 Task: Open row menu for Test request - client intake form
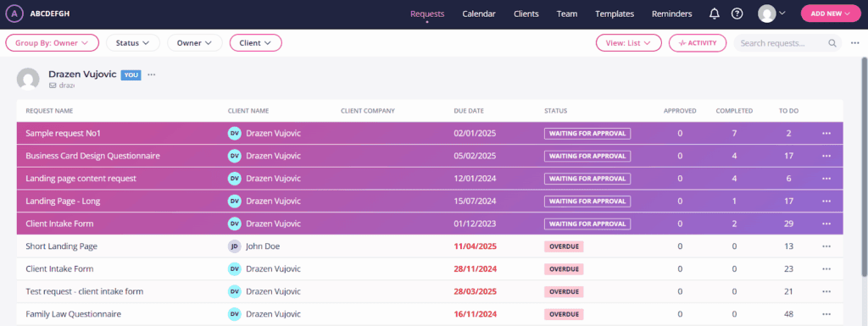[826, 291]
